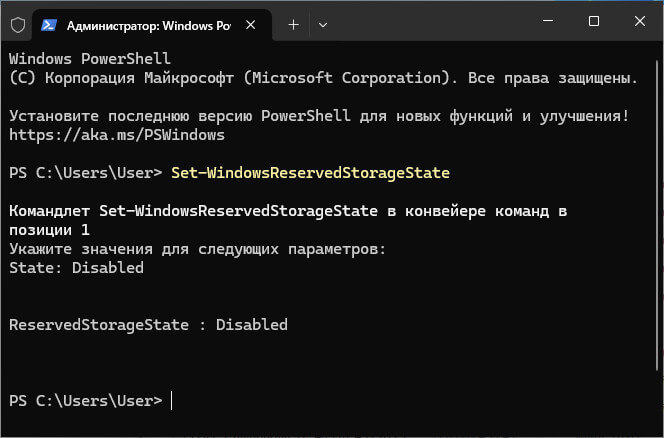664x438 pixels.
Task: Click the "State: Disabled" input line
Action: [x=76, y=268]
